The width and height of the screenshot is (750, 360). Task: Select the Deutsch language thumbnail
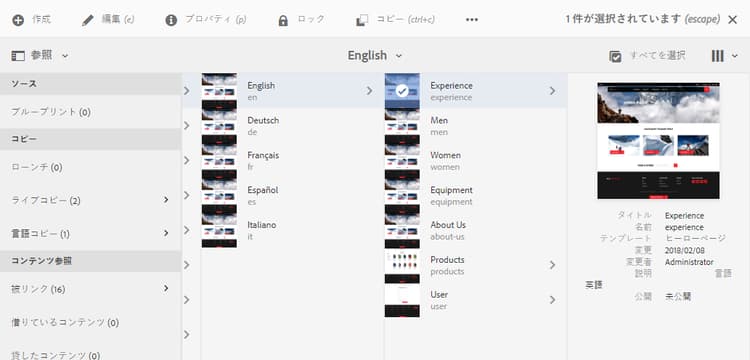point(219,126)
